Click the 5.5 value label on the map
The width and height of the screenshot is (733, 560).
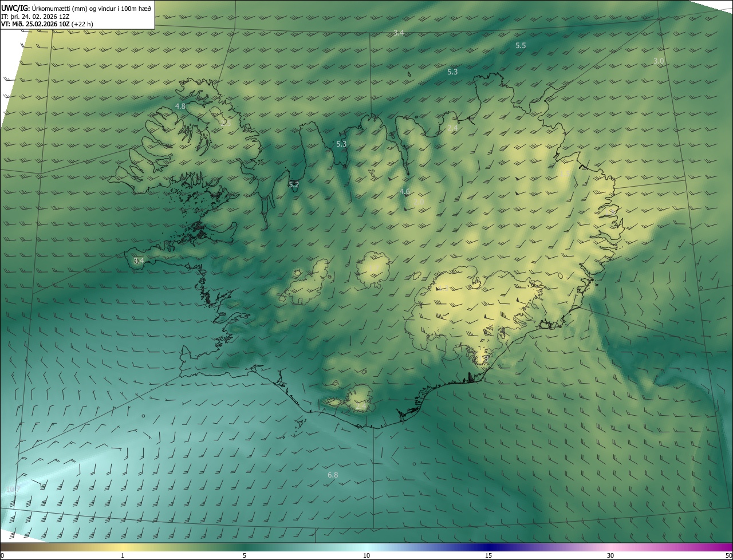(x=521, y=45)
